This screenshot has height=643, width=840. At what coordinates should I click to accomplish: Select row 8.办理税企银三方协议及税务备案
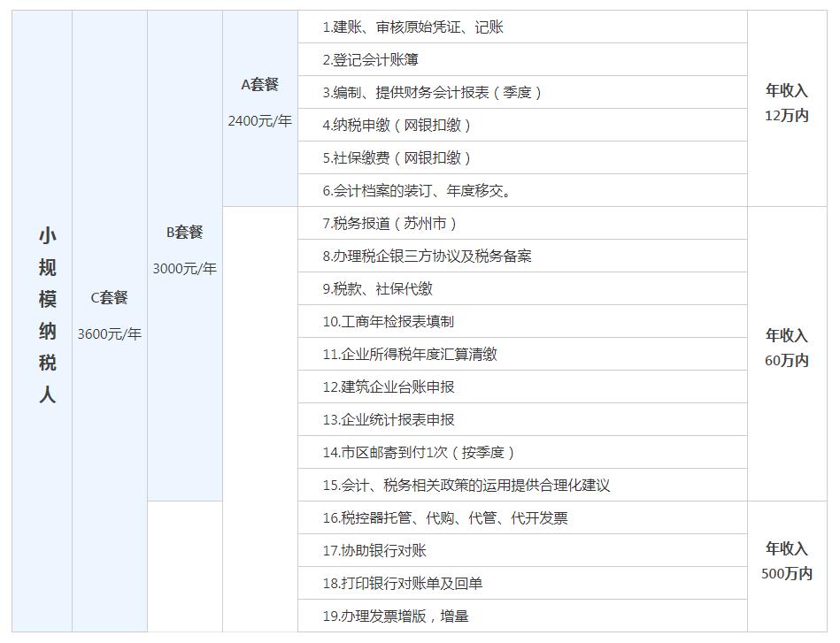522,256
